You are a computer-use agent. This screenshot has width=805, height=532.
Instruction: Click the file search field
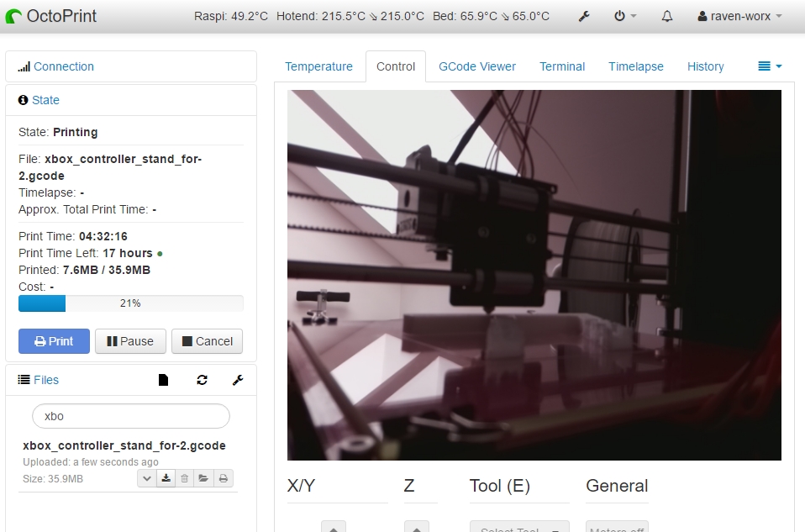coord(131,416)
